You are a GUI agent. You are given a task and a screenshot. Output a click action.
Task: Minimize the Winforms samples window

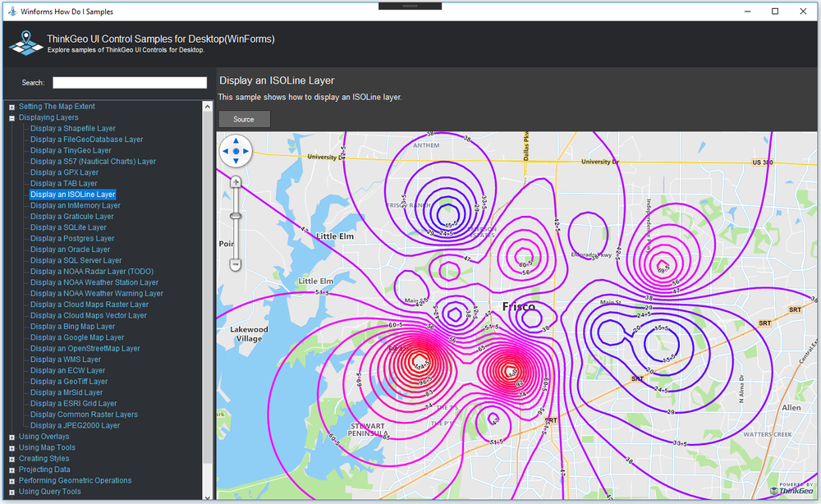point(748,11)
